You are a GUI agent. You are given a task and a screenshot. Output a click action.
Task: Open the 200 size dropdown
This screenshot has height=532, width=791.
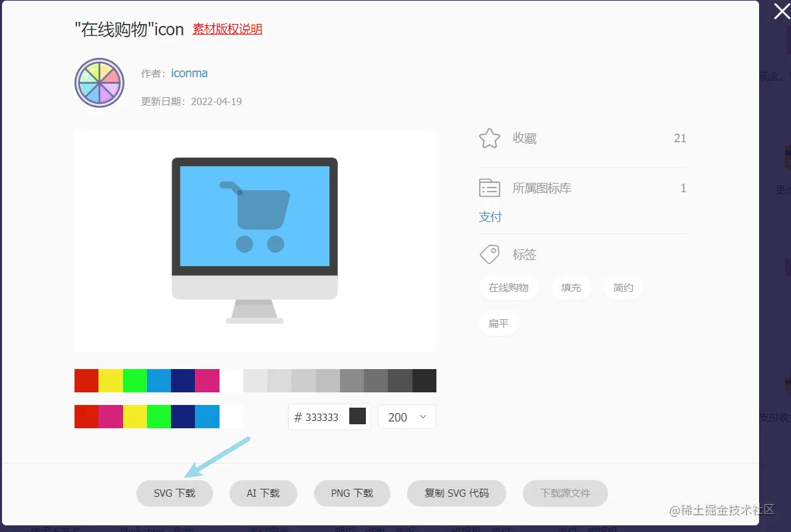point(407,417)
